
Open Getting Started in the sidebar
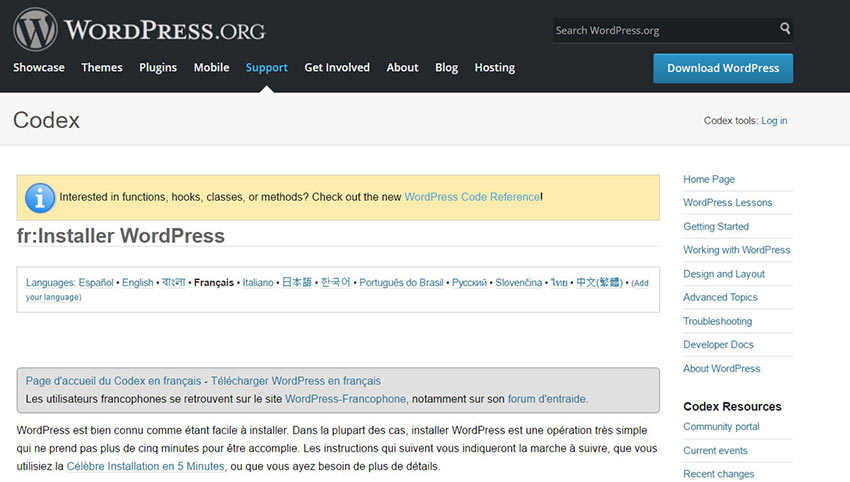point(716,226)
